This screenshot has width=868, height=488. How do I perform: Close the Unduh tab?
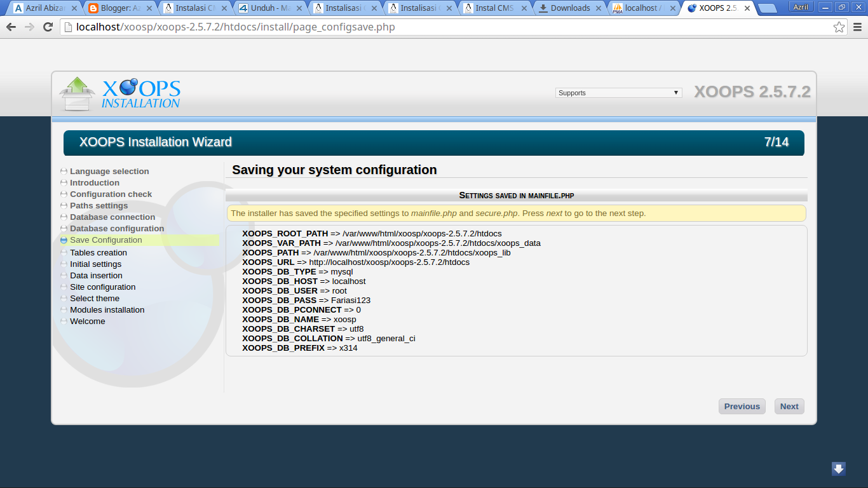coord(299,8)
